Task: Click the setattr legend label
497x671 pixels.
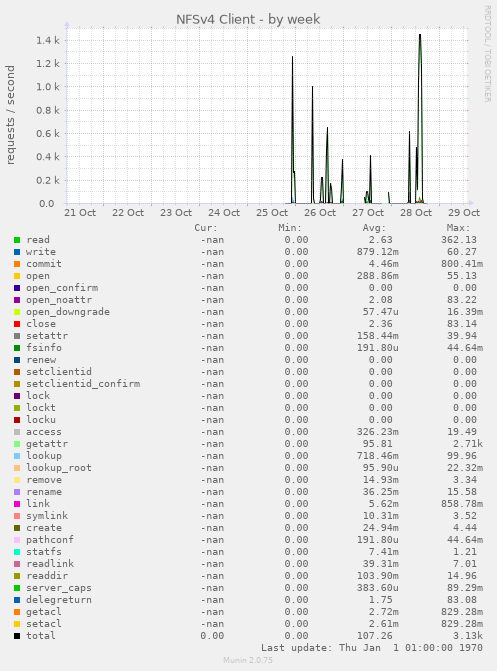Action: click(47, 336)
